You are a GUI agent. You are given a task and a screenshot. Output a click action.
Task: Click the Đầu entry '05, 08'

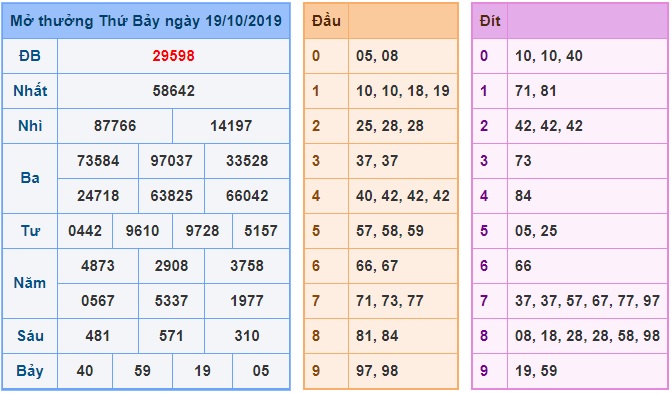pyautogui.click(x=377, y=56)
